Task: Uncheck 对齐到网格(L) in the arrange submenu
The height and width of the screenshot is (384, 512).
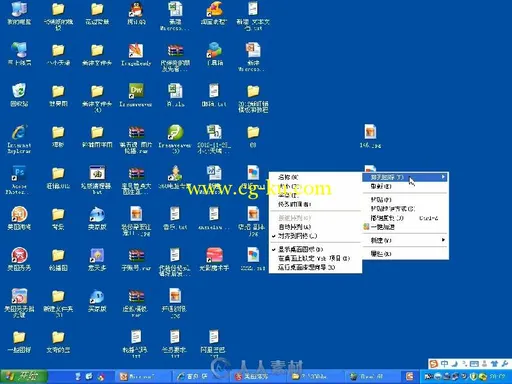Action: 315,236
